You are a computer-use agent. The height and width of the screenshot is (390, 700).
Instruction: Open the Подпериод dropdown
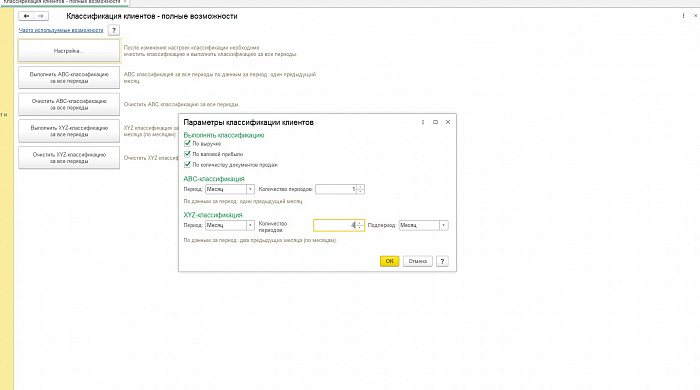click(443, 225)
